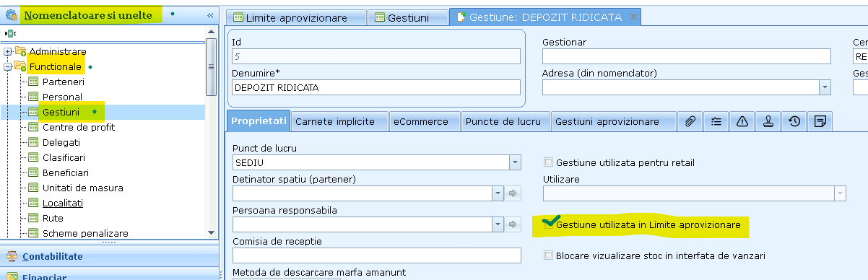Open the Adresa (din nomenclator) dropdown
868x280 pixels.
[x=825, y=87]
